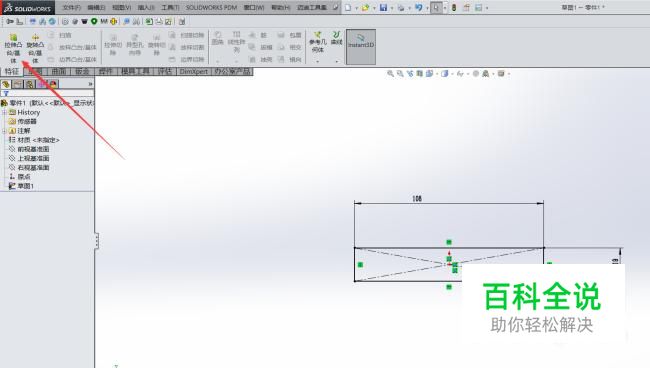
Task: Switch to the DimXpert tab
Action: point(194,71)
